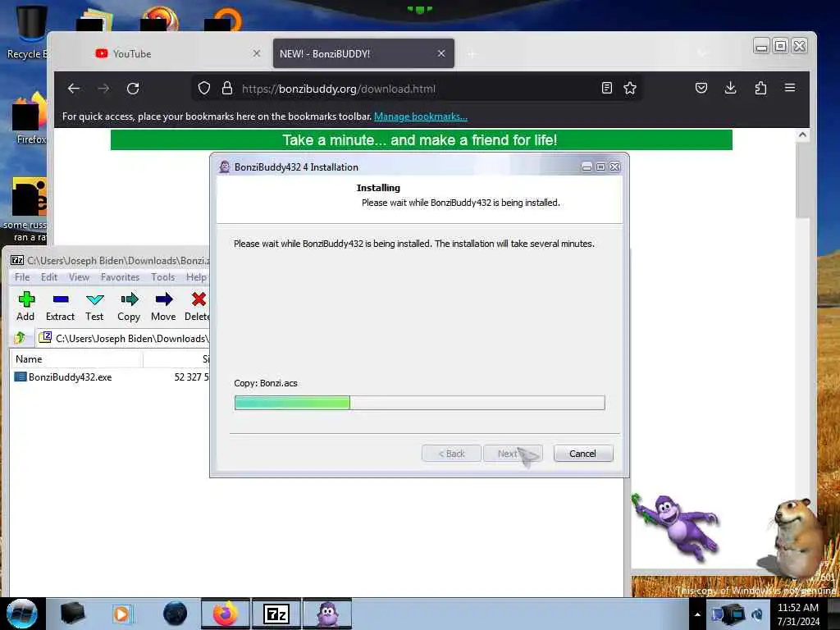The image size is (840, 630).
Task: Open the 7-Zip View menu
Action: pyautogui.click(x=79, y=277)
